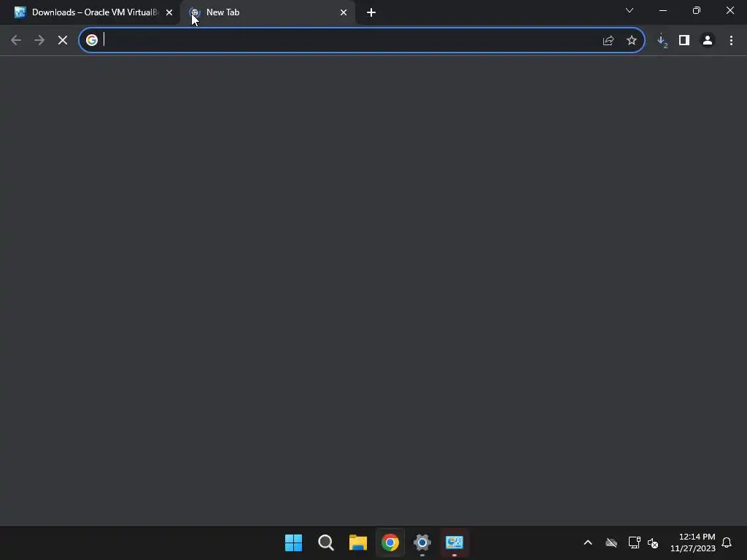Viewport: 747px width, 560px height.
Task: Open Settings from the taskbar
Action: [x=422, y=542]
